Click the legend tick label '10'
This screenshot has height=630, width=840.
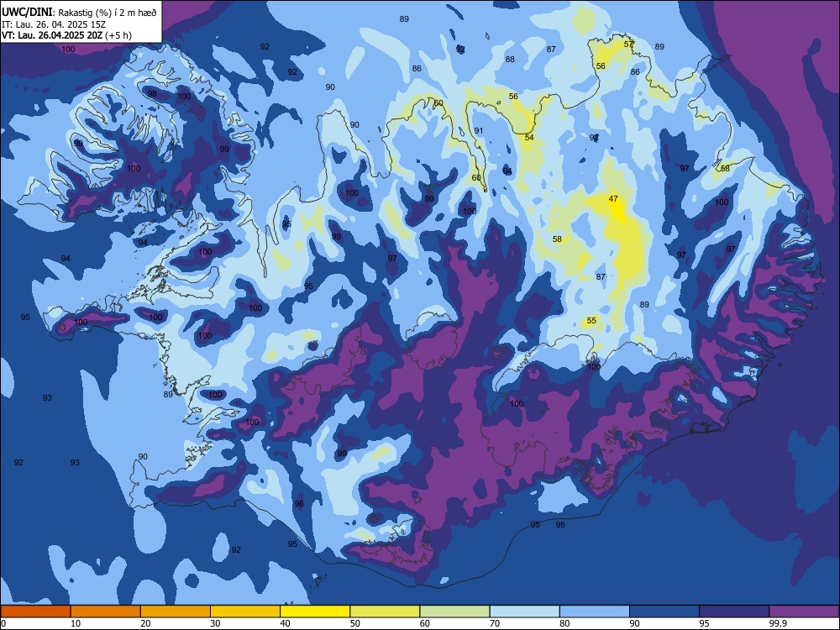[x=76, y=623]
